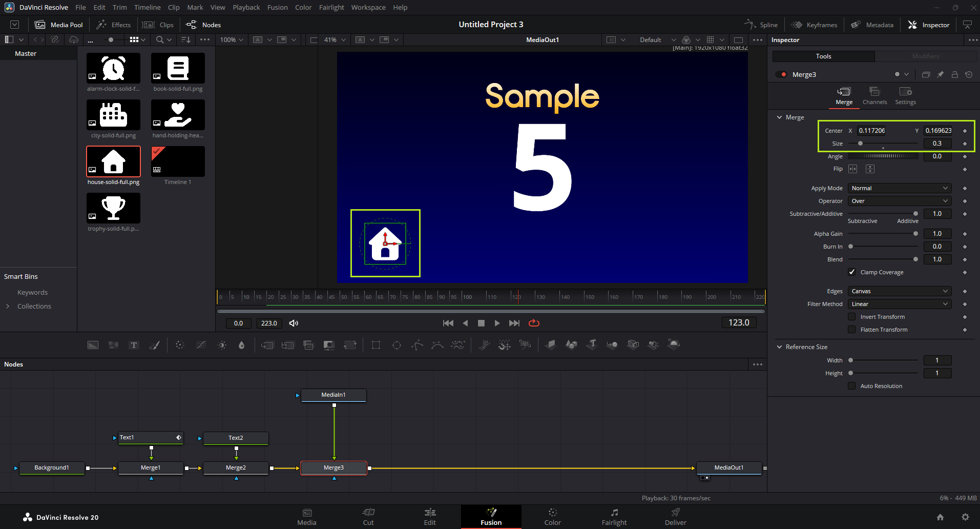The image size is (980, 529).
Task: Pin the Merge3 controls in Inspector
Action: click(940, 74)
